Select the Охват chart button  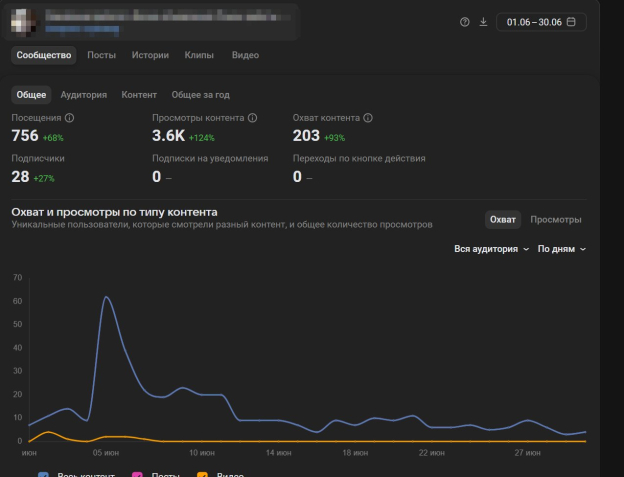point(503,220)
